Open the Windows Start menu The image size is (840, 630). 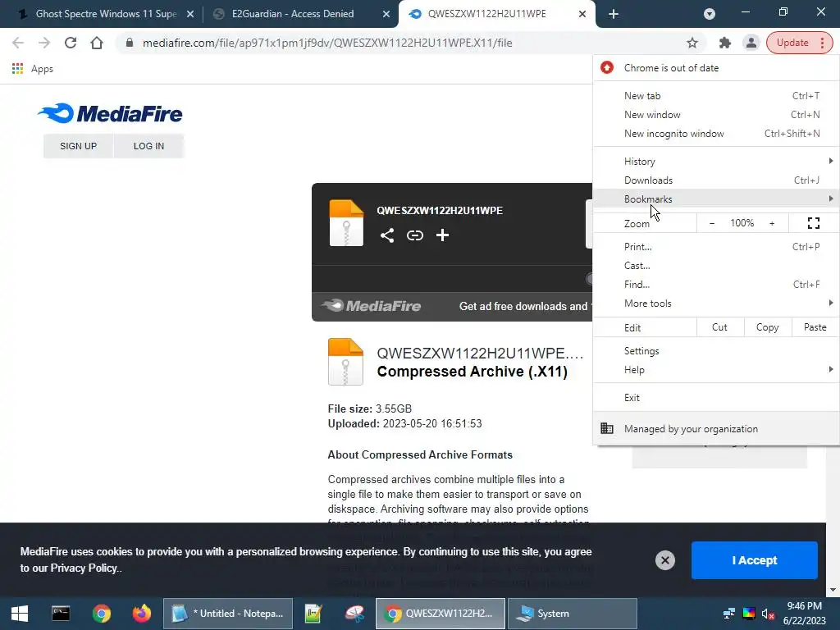pyautogui.click(x=20, y=614)
